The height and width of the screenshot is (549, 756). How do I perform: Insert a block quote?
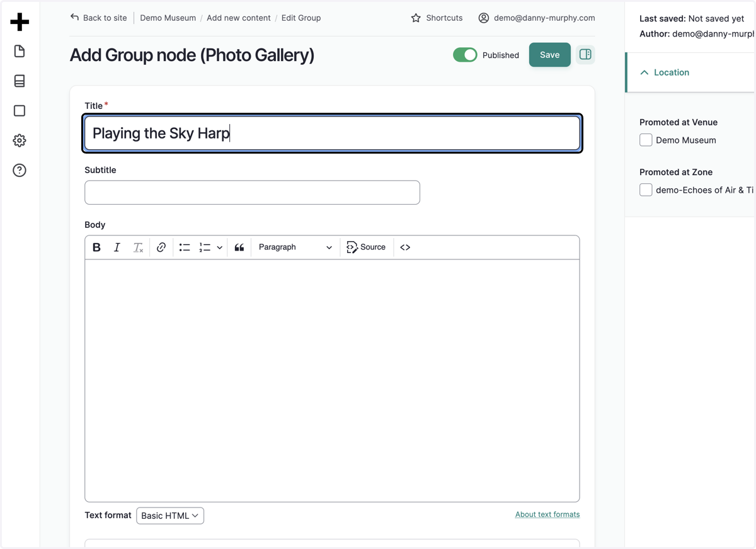pos(239,247)
